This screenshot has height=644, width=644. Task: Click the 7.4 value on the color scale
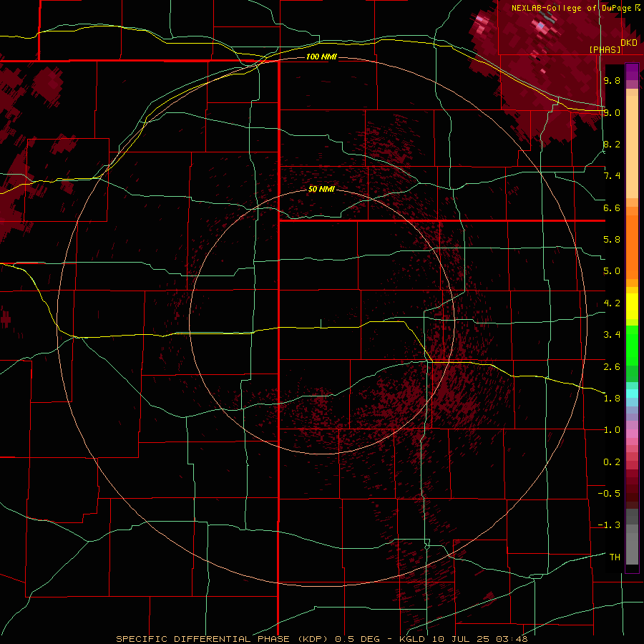point(612,176)
